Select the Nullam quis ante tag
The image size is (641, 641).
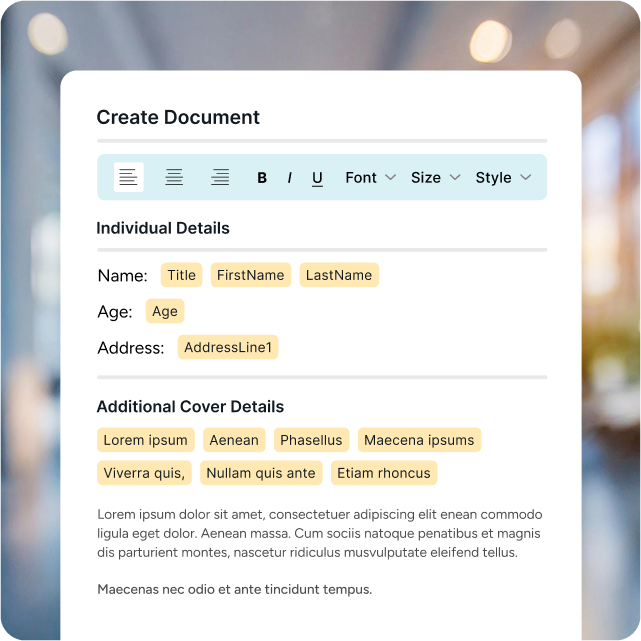(261, 473)
